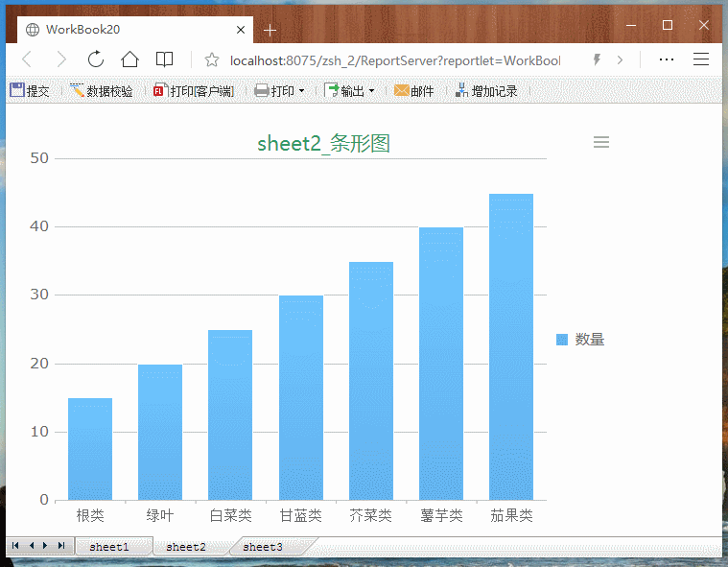Click the 数据校验 button
Viewport: 728px width, 567px height.
[x=101, y=91]
